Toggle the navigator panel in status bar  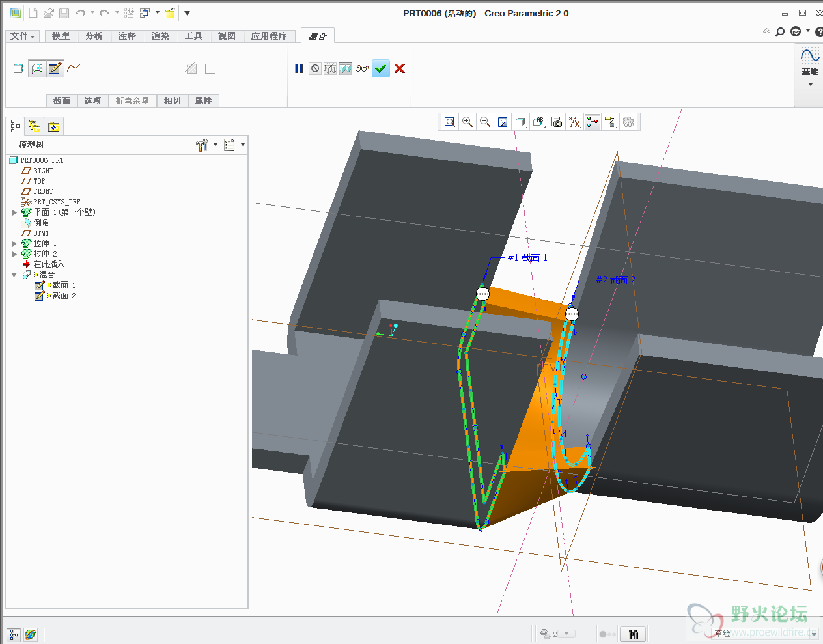[x=14, y=634]
